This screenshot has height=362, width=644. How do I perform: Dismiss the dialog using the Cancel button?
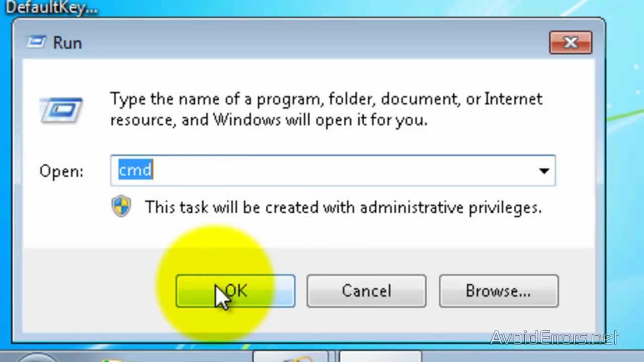coord(366,291)
